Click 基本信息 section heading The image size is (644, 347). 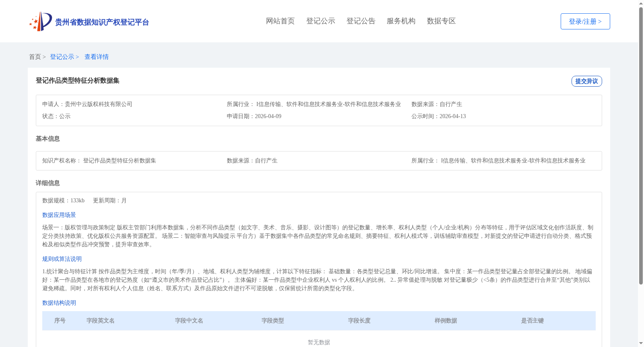point(48,139)
